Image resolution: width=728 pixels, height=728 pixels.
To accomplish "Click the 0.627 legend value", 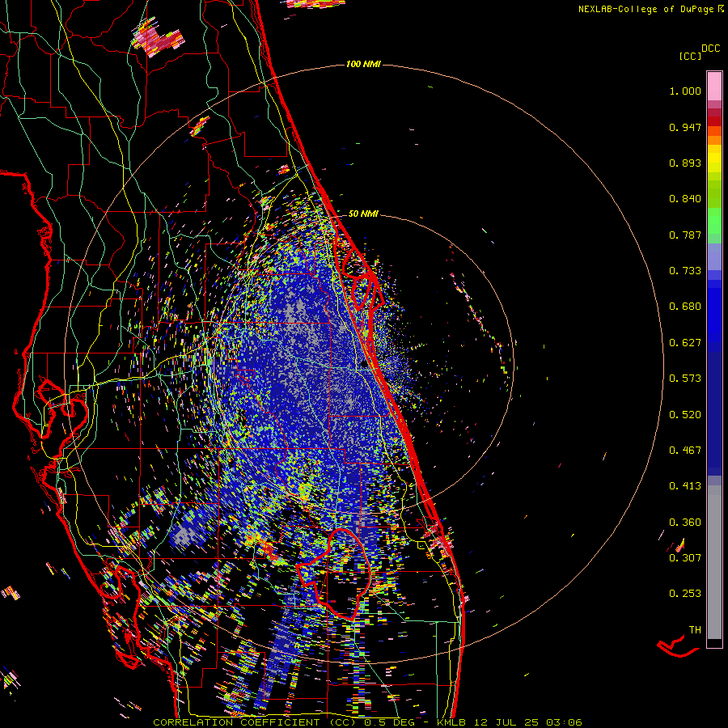I will click(685, 343).
